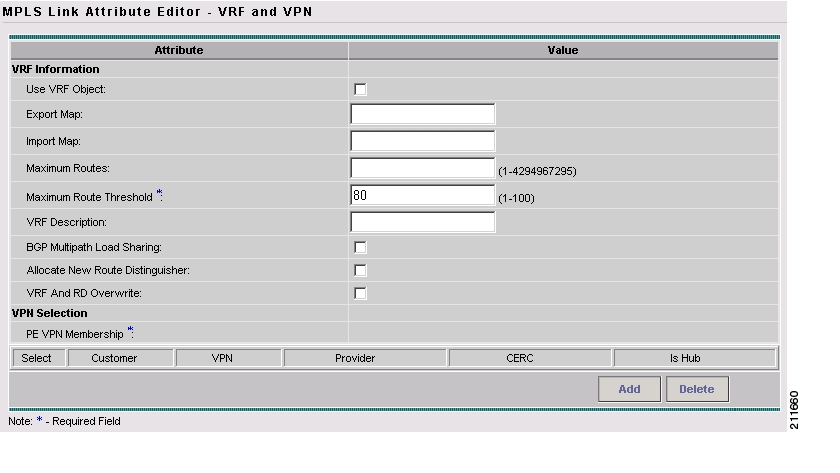
Task: Focus the Import Map input box
Action: coord(423,141)
